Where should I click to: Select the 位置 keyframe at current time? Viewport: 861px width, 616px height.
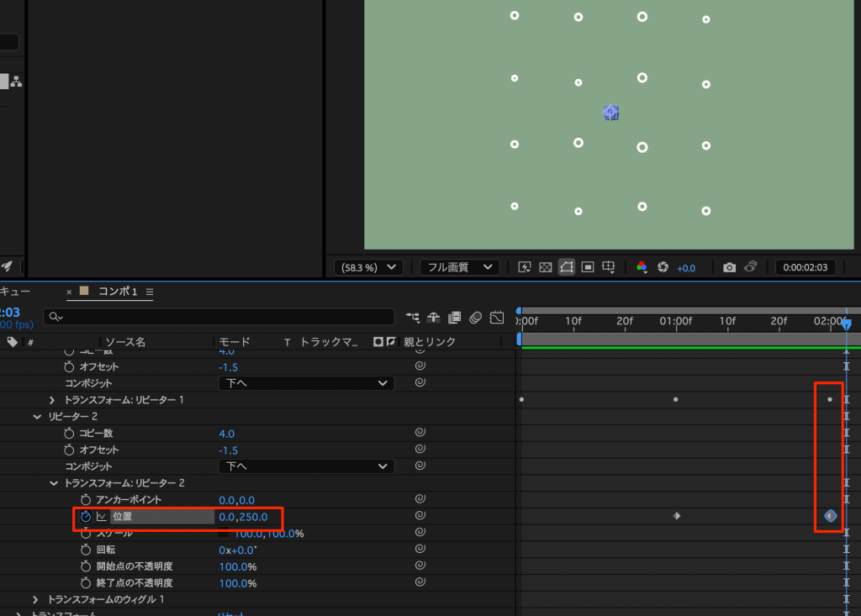[x=831, y=516]
